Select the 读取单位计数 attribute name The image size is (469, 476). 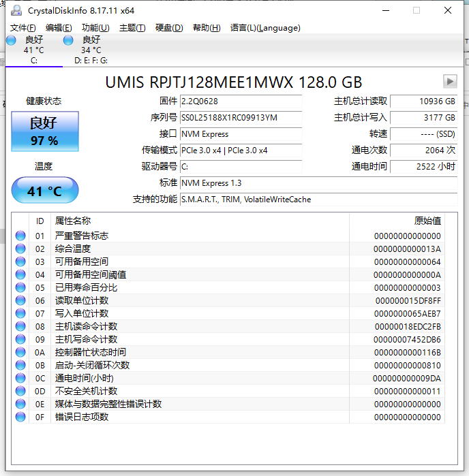click(81, 300)
